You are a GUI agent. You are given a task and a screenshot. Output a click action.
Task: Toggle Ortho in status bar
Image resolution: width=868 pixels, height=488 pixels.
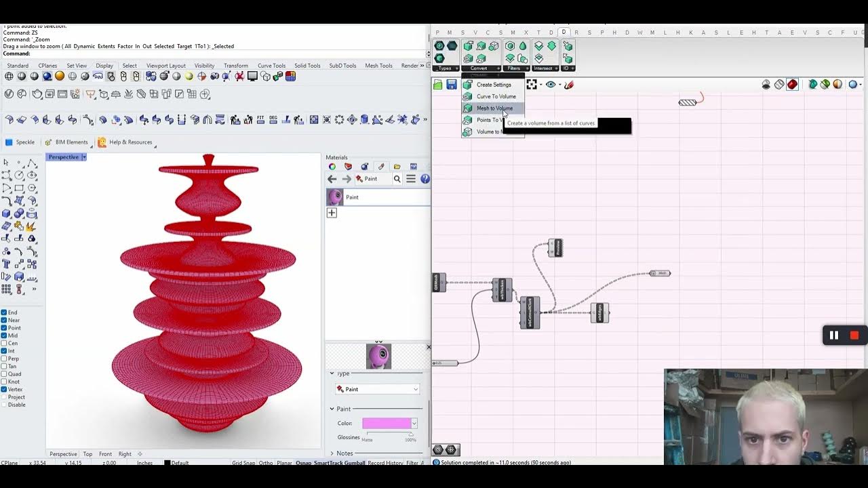[x=265, y=463]
